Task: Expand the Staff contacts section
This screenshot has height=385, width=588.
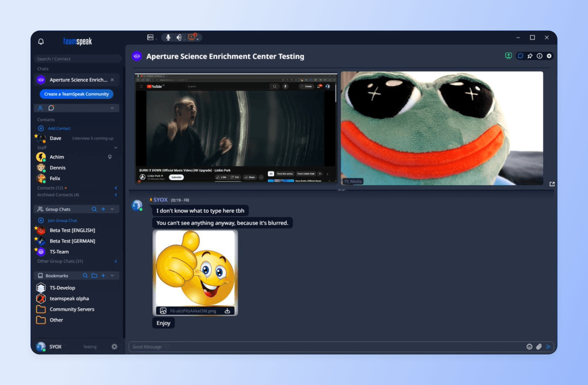Action: 116,147
